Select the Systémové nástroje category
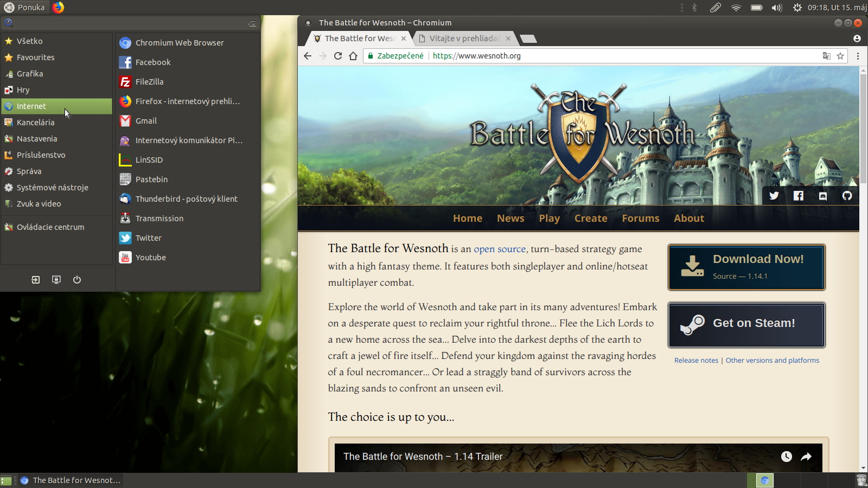 pyautogui.click(x=56, y=188)
